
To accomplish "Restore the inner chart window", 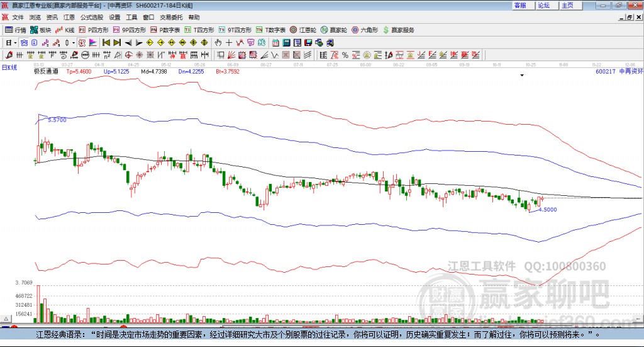I will point(629,17).
